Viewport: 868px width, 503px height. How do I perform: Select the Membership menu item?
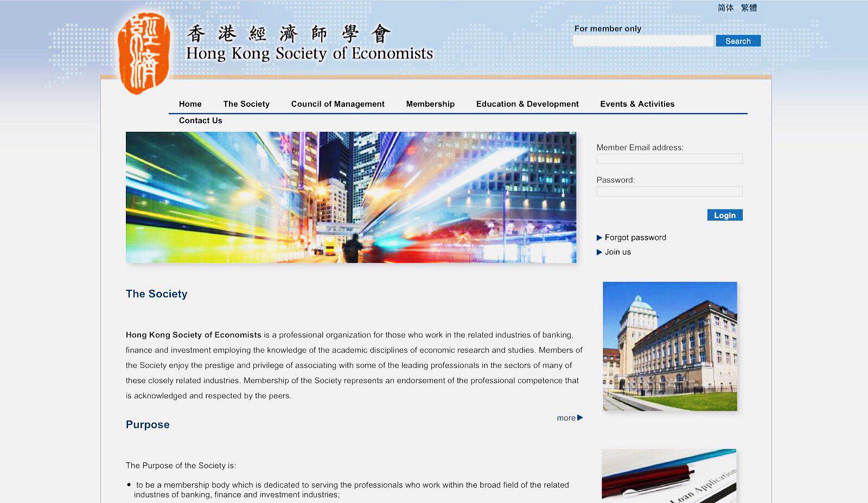click(430, 104)
